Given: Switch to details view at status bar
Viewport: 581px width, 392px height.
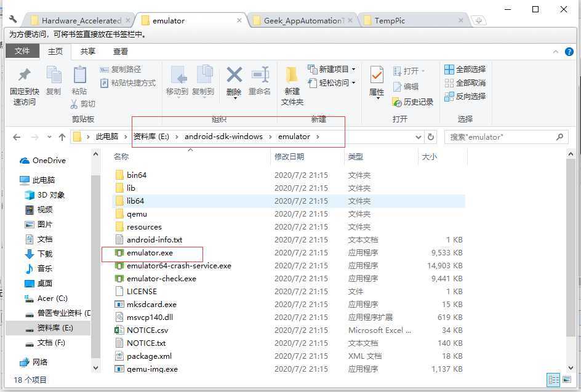Looking at the screenshot, I should click(x=553, y=380).
